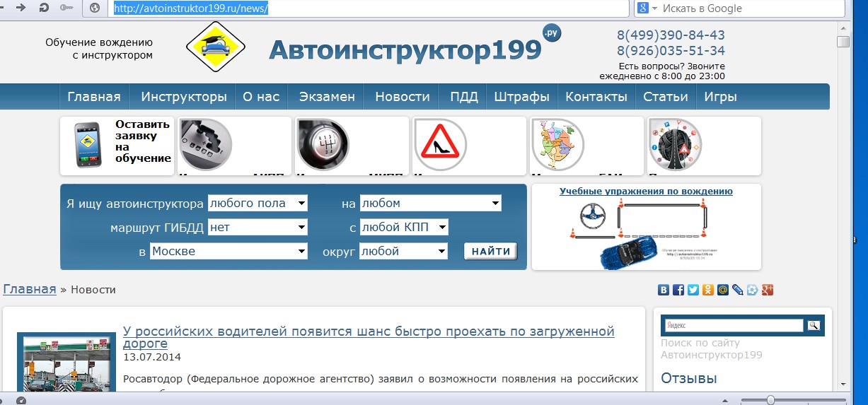Open the automatic gearbox thumbnail
The image size is (868, 405).
coord(205,144)
